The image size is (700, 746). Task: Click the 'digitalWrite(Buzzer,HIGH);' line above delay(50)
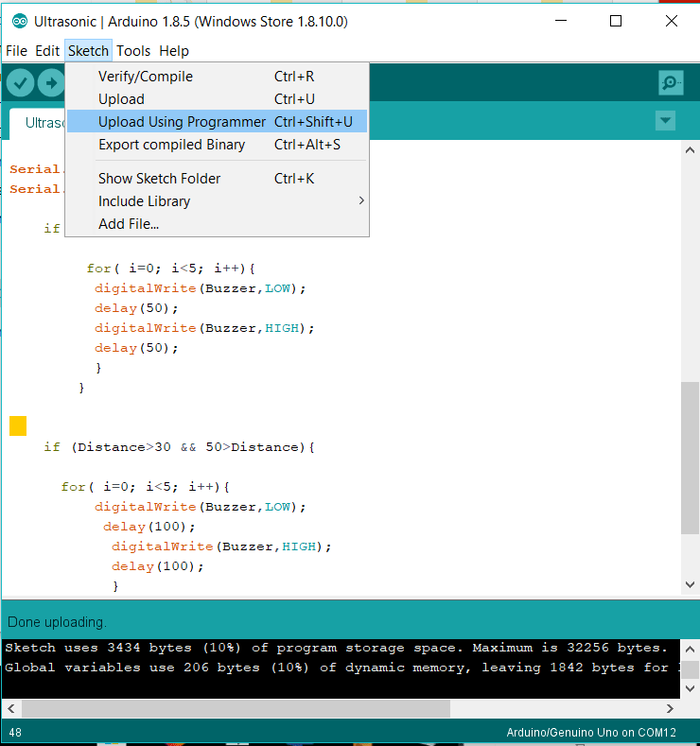tap(204, 328)
